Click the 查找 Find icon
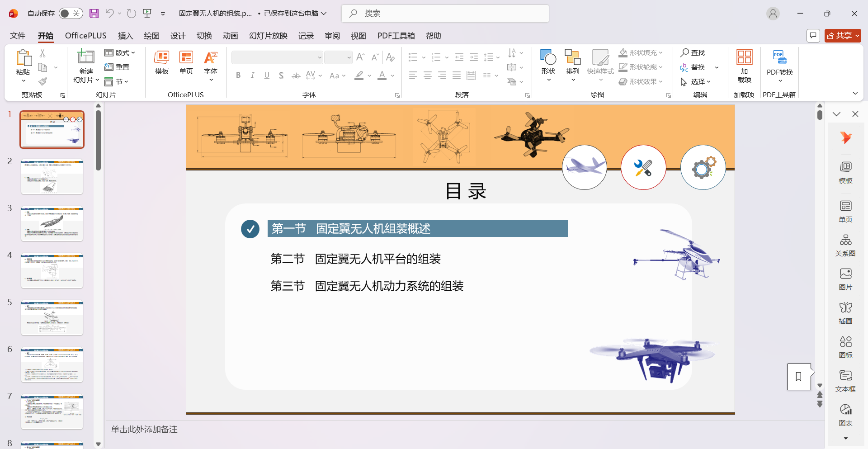The image size is (868, 449). [693, 53]
